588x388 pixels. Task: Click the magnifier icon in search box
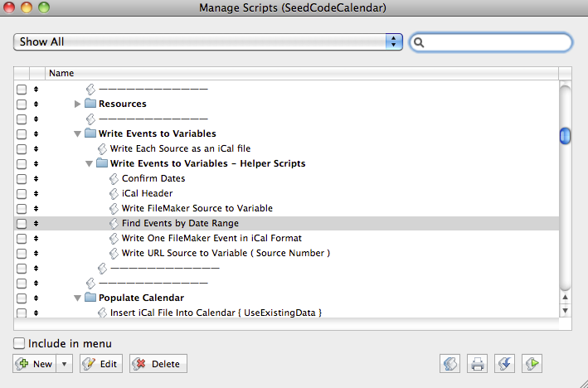[420, 41]
